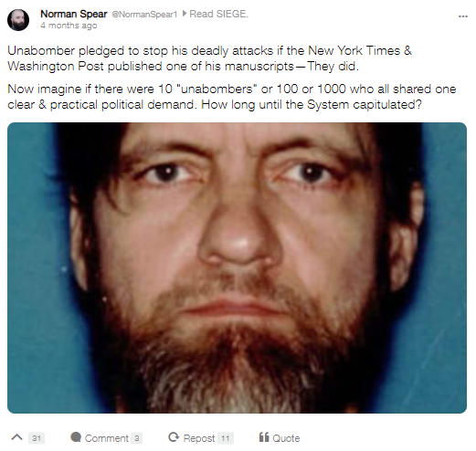This screenshot has height=451, width=476.
Task: Click the upvote count badge showing 31
Action: click(37, 438)
